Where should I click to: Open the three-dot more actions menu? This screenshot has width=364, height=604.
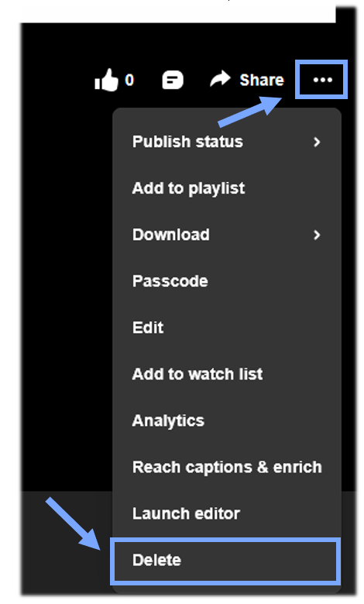[x=322, y=80]
